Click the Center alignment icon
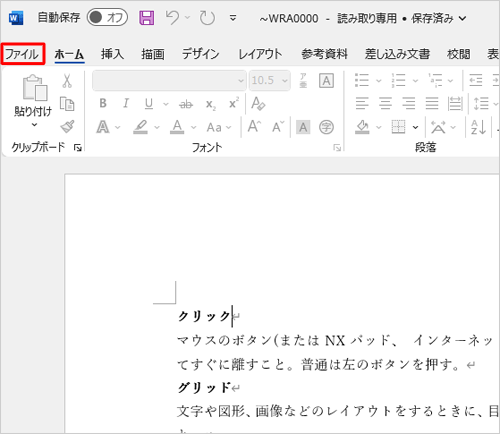500x434 pixels. 385,103
